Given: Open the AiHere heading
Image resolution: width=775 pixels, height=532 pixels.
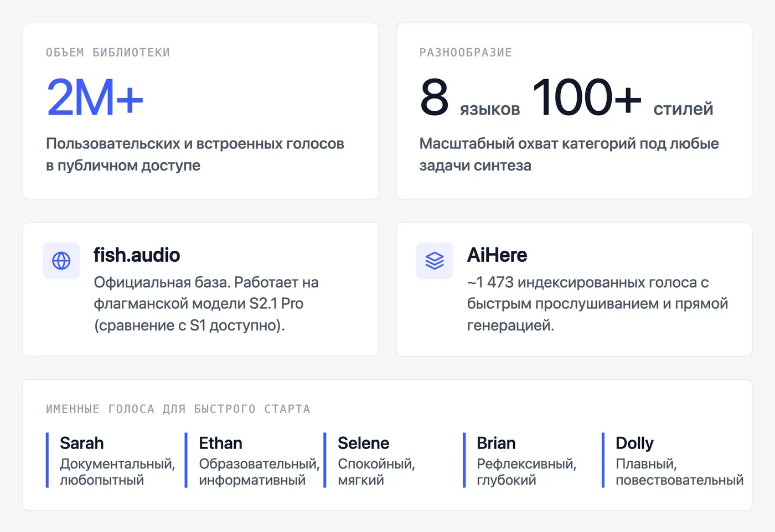Looking at the screenshot, I should click(497, 255).
